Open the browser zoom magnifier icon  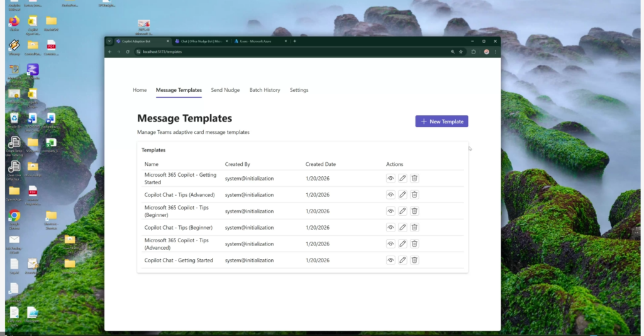452,52
